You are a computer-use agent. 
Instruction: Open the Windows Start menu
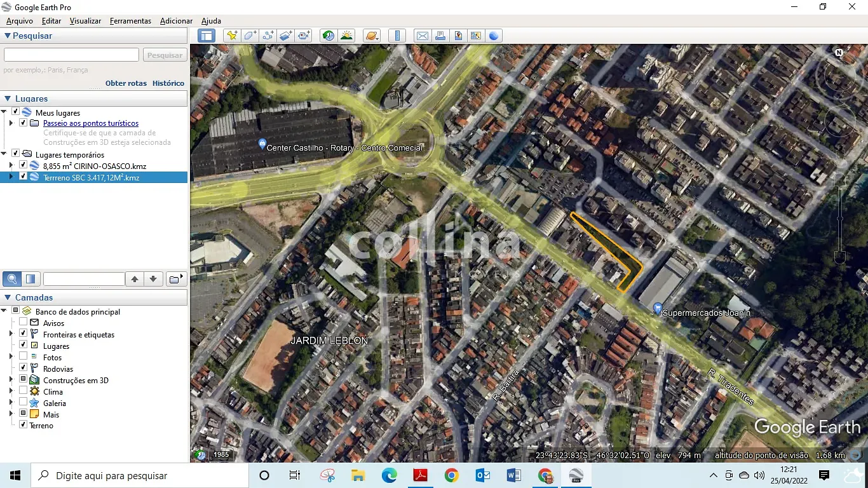[x=15, y=475]
